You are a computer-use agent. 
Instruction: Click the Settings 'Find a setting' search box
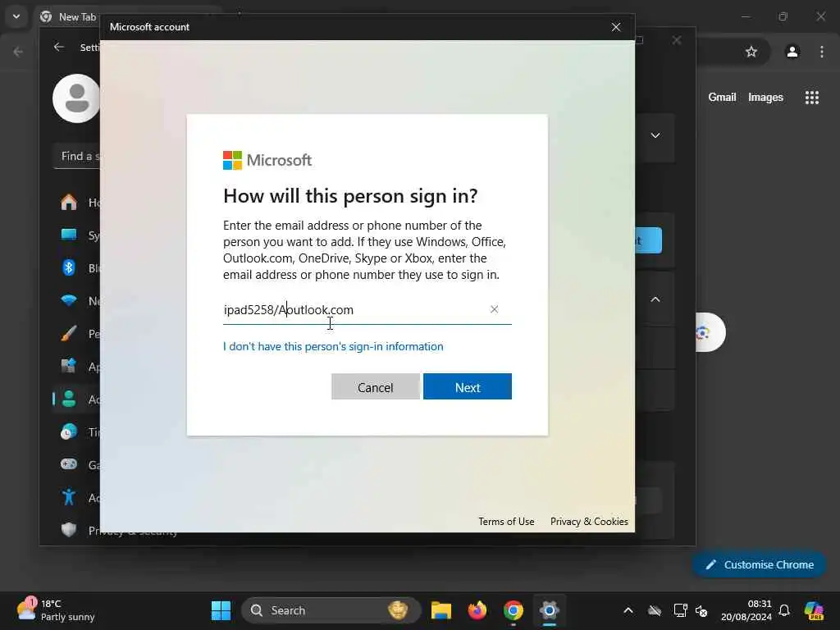point(77,156)
